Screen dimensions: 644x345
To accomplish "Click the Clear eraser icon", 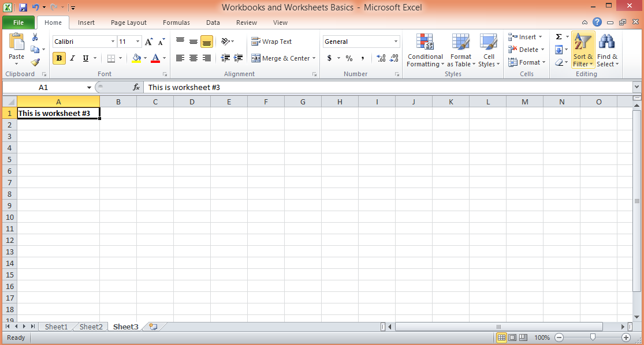I will (x=559, y=62).
